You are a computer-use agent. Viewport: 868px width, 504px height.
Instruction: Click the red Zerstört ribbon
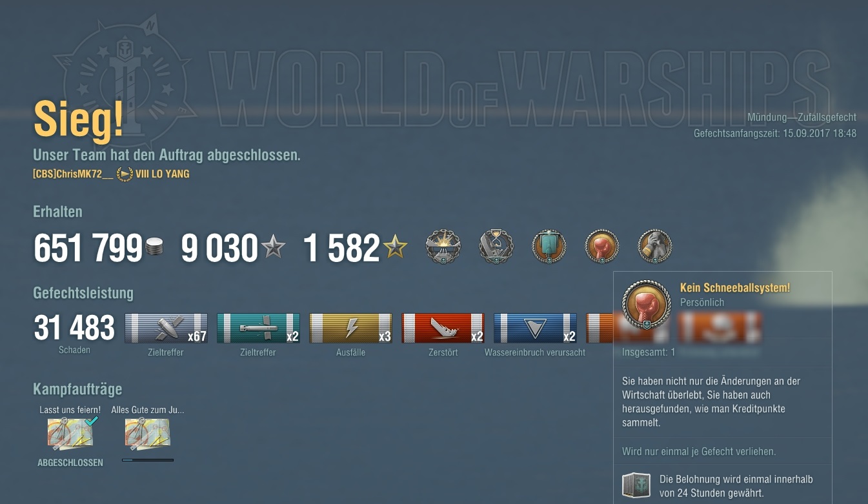pyautogui.click(x=443, y=328)
